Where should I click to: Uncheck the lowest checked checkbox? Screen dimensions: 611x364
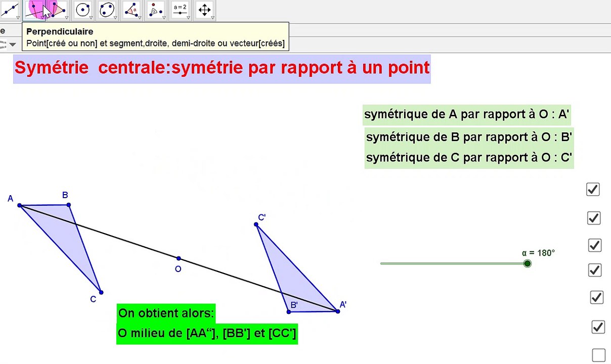click(x=598, y=327)
